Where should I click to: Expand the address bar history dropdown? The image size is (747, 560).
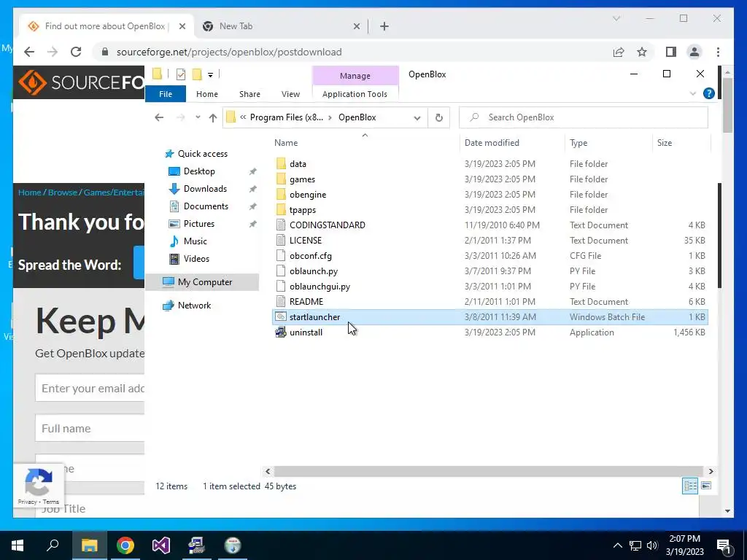click(x=417, y=117)
